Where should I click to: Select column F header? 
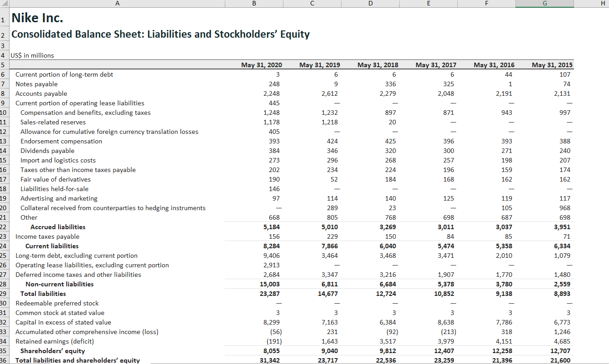tap(486, 4)
